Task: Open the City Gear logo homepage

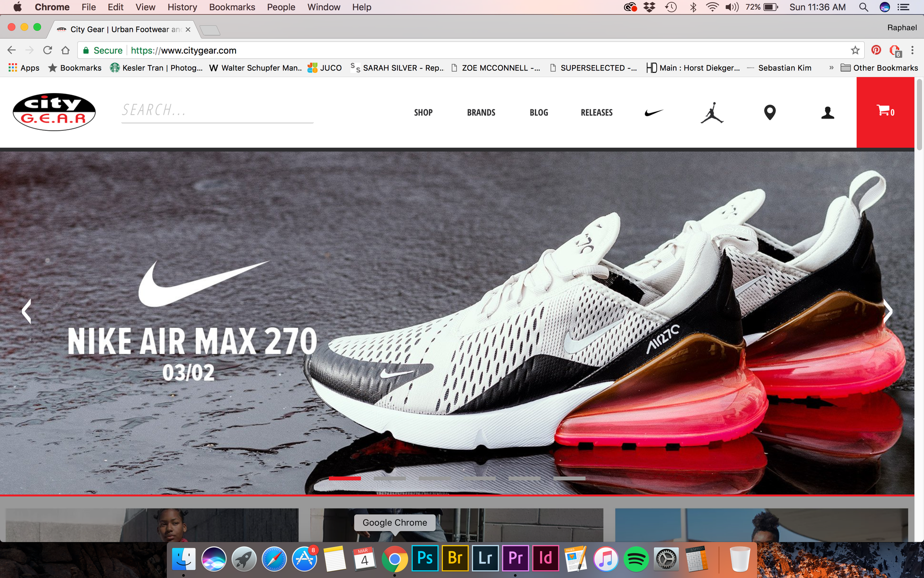Action: tap(54, 112)
